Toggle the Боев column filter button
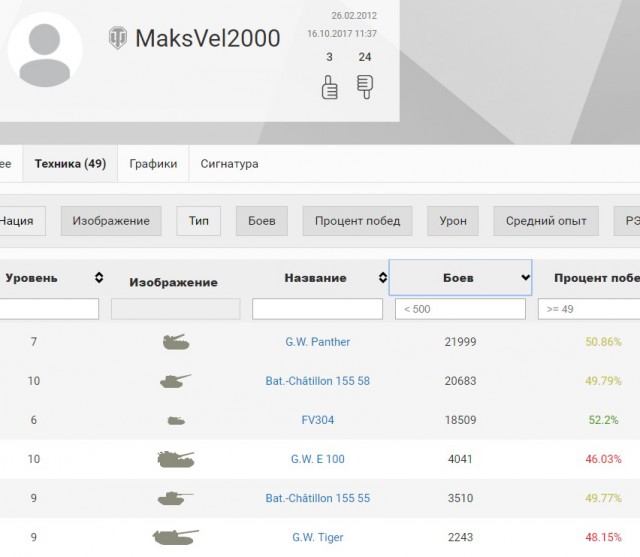The height and width of the screenshot is (557, 640). (262, 221)
